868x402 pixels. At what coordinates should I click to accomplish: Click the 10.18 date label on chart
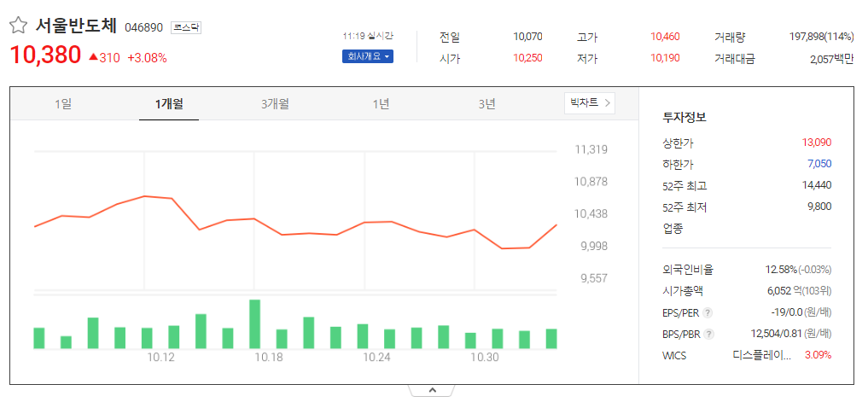coord(269,358)
